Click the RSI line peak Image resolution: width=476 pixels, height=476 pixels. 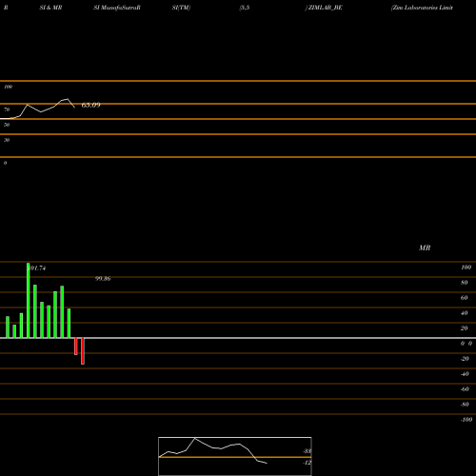(x=67, y=99)
